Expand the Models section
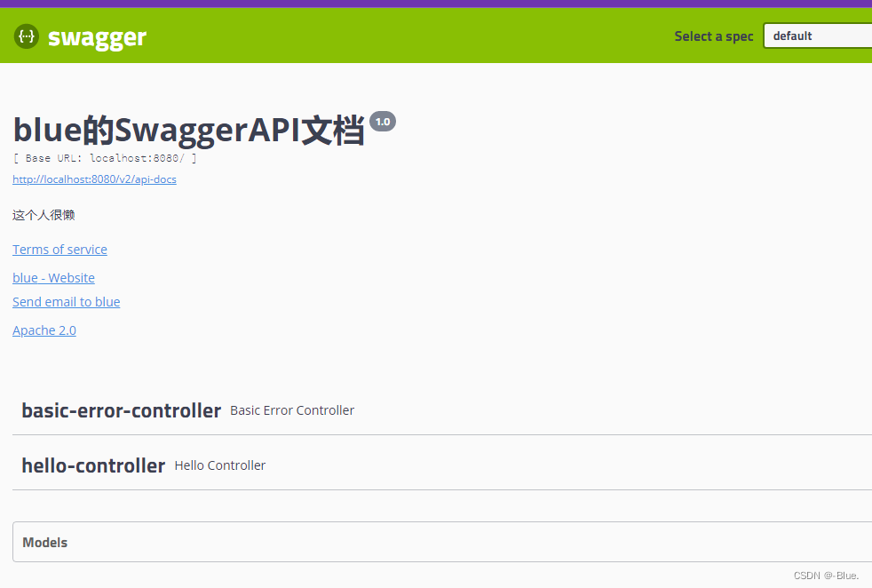The width and height of the screenshot is (872, 588). coord(442,543)
